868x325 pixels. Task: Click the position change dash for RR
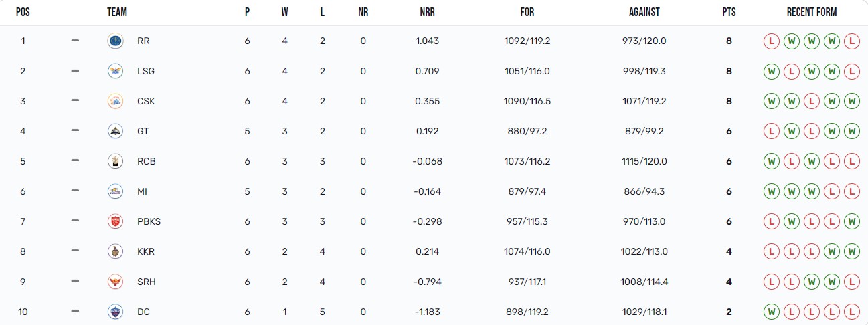[75, 41]
